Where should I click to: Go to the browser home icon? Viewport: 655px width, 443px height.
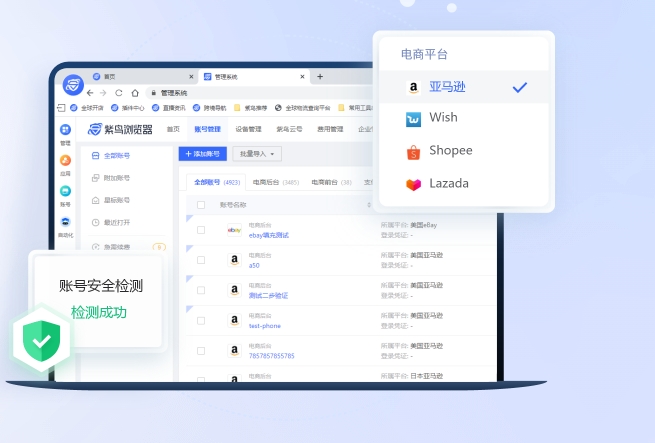(x=135, y=93)
